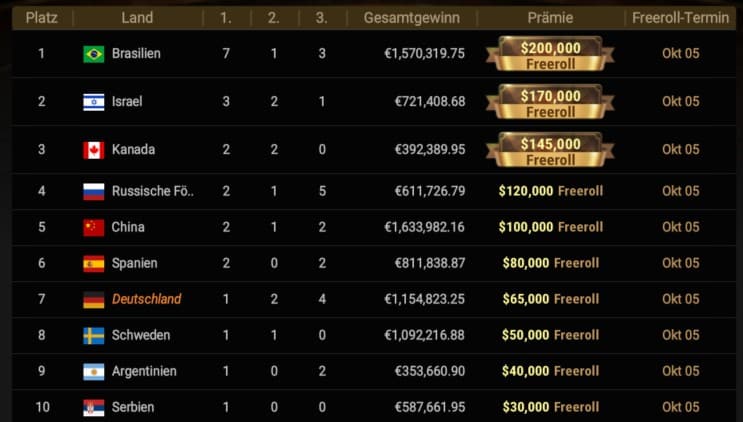The height and width of the screenshot is (422, 743).
Task: Click the $170,000 Freeroll badge
Action: point(550,102)
